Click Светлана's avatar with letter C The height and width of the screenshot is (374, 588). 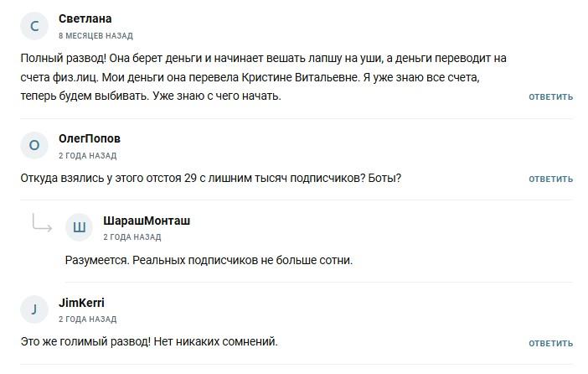click(34, 27)
